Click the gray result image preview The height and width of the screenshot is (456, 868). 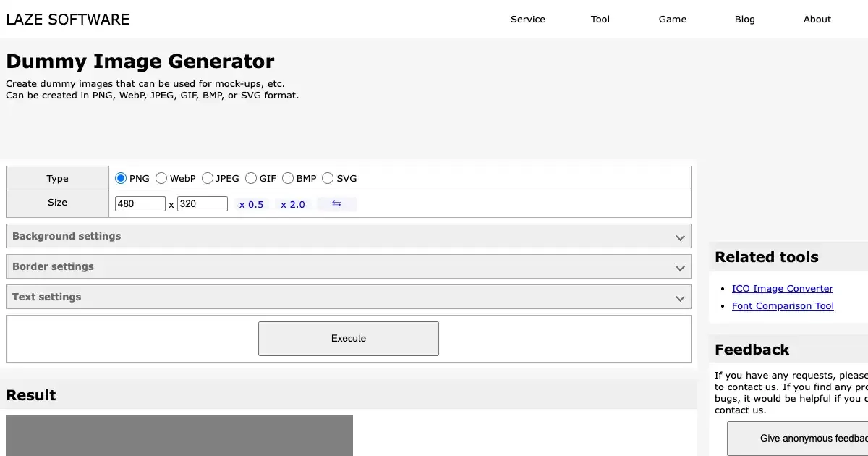(x=179, y=435)
